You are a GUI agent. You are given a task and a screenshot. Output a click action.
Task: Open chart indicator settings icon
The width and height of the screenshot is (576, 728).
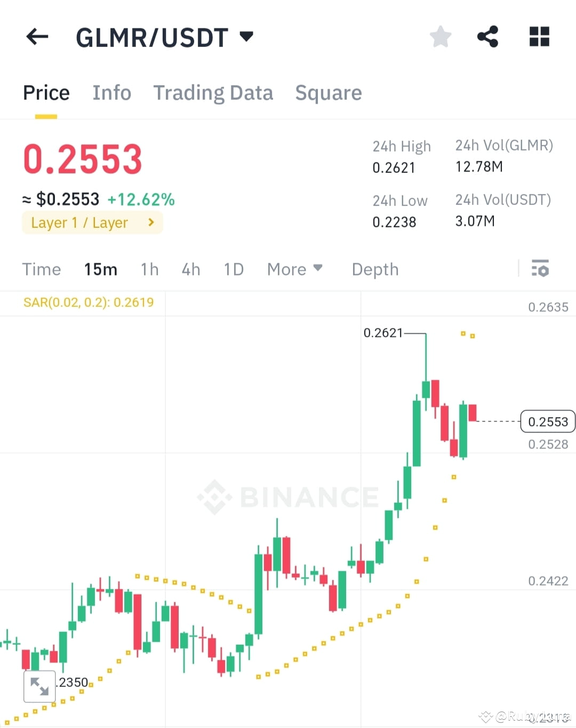(x=540, y=269)
